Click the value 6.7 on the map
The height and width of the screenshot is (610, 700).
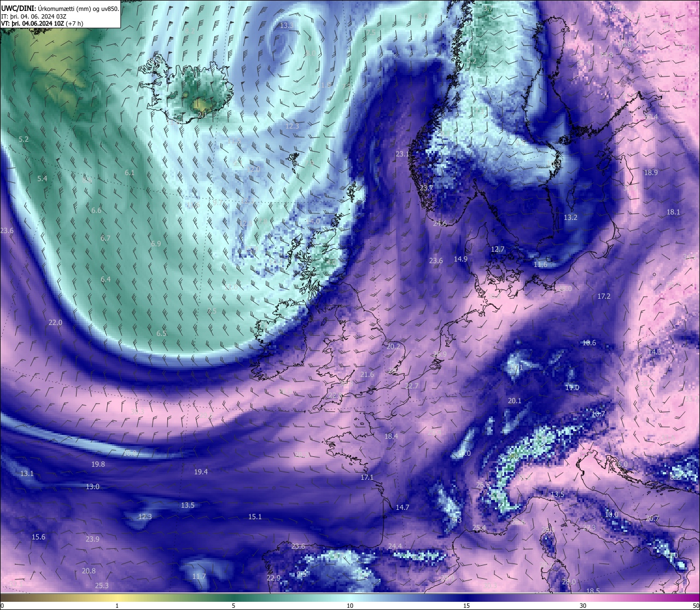[106, 238]
